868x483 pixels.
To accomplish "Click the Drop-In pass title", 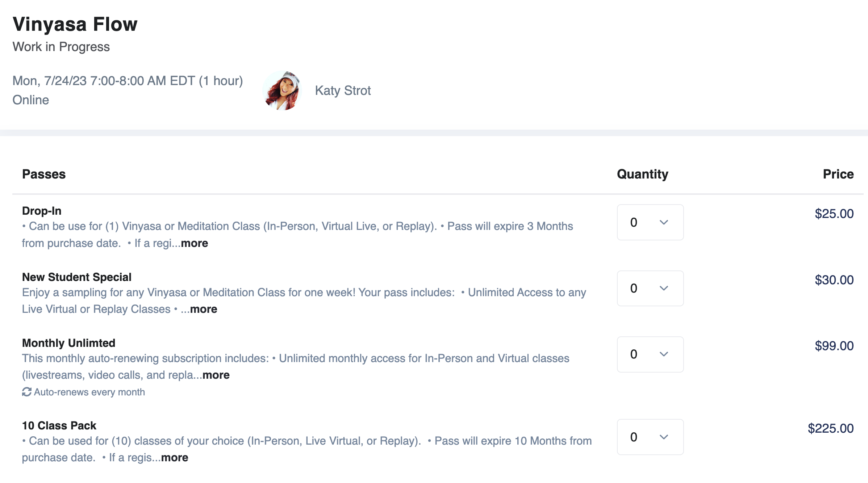I will pos(42,211).
